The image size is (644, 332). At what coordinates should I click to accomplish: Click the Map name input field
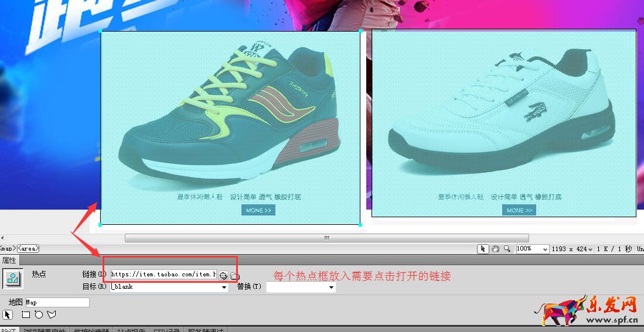tap(56, 302)
